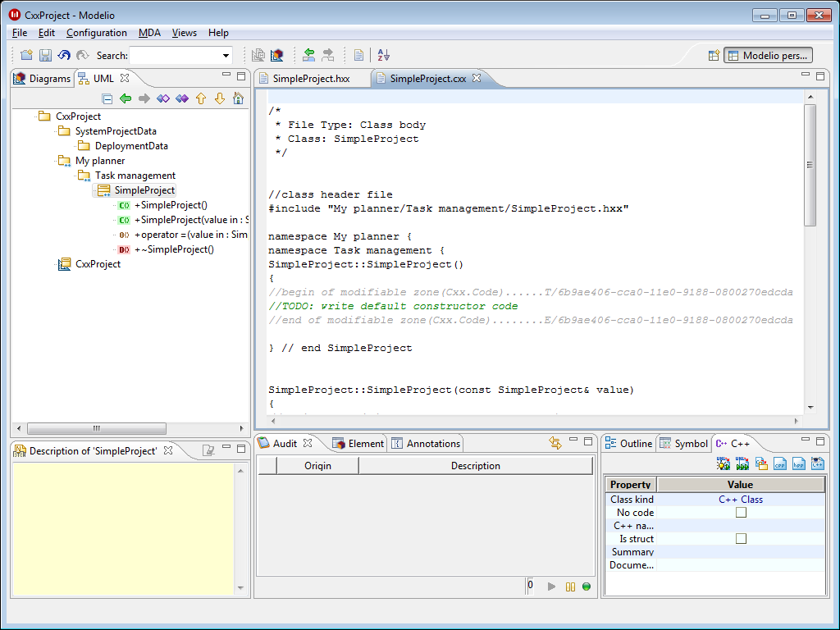
Task: Minimize the editor panel area
Action: click(806, 75)
